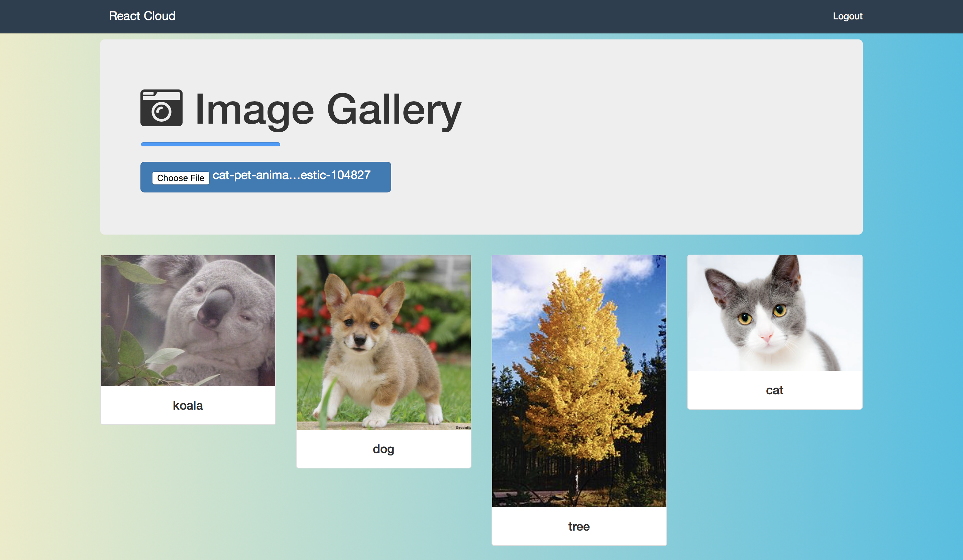
Task: Click the koala caption label
Action: click(x=188, y=405)
